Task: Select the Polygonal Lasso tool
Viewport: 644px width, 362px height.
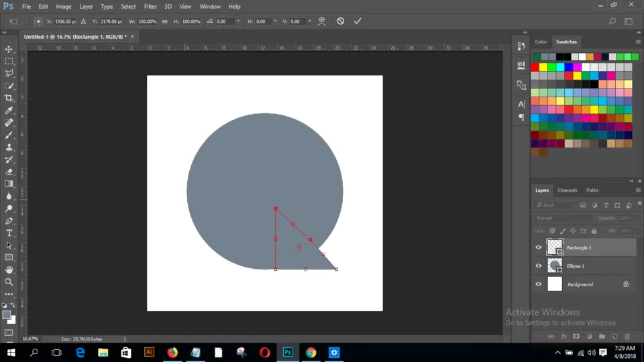Action: (x=9, y=74)
